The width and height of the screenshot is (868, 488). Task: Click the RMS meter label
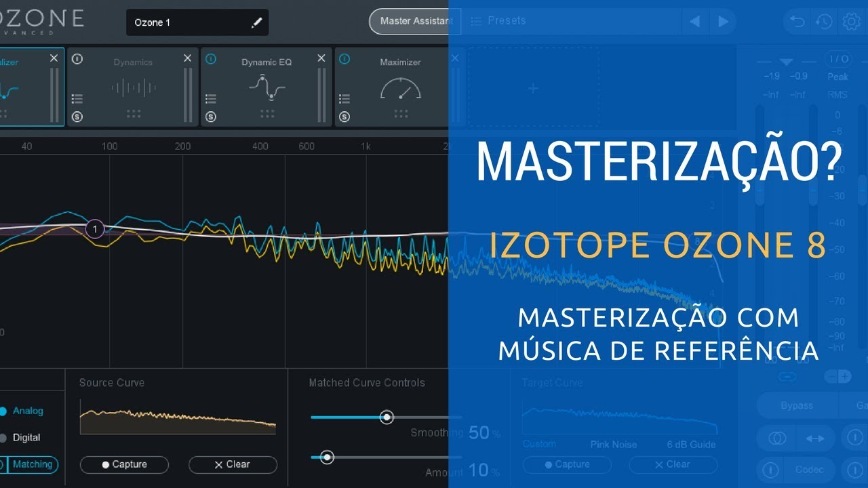click(838, 95)
